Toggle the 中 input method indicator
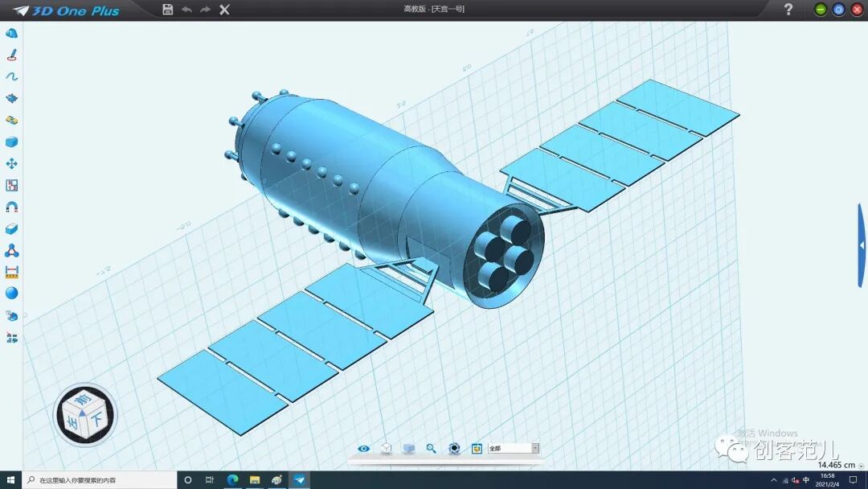The height and width of the screenshot is (489, 868). click(x=806, y=480)
